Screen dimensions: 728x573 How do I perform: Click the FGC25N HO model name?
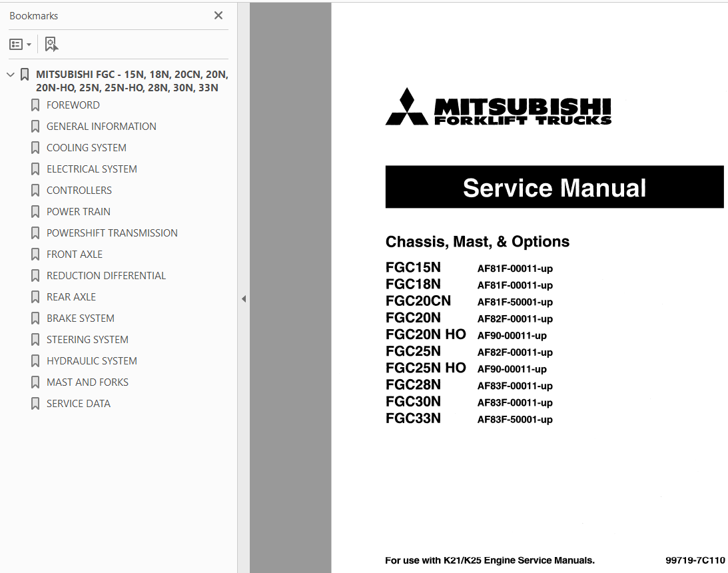pyautogui.click(x=426, y=368)
